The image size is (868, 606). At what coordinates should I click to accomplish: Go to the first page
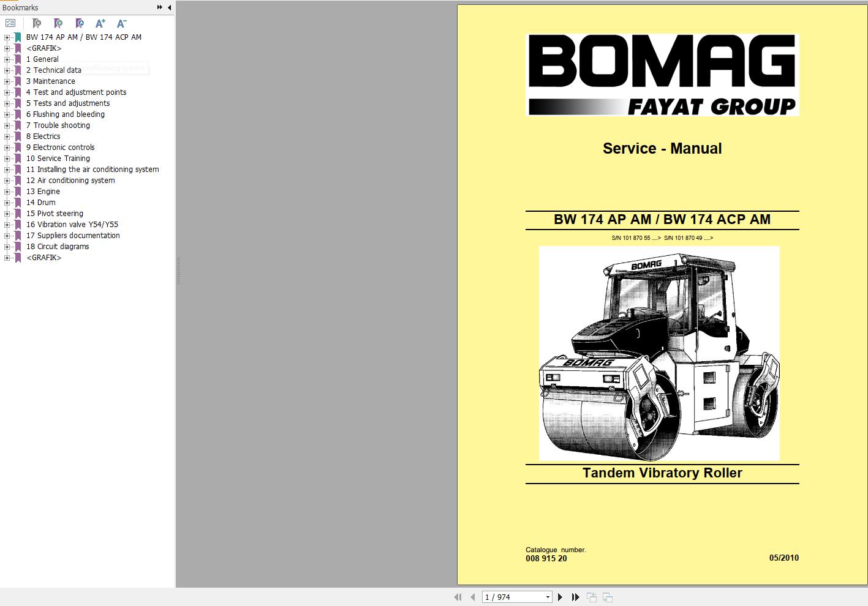(458, 597)
